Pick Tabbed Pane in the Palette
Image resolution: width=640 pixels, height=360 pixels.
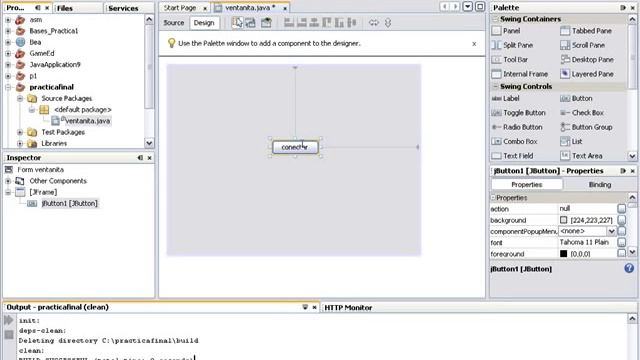pos(586,31)
